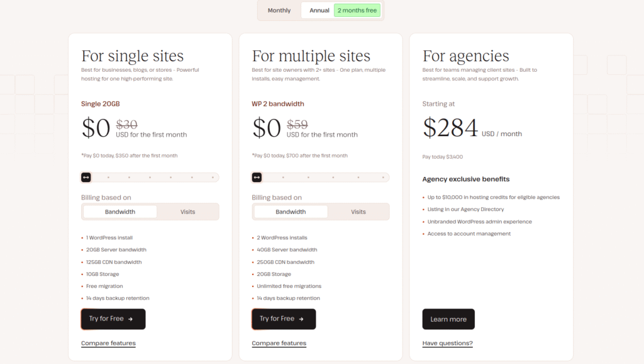Screen dimensions: 644x364
Task: Click the struck-through $59 price
Action: pos(297,124)
